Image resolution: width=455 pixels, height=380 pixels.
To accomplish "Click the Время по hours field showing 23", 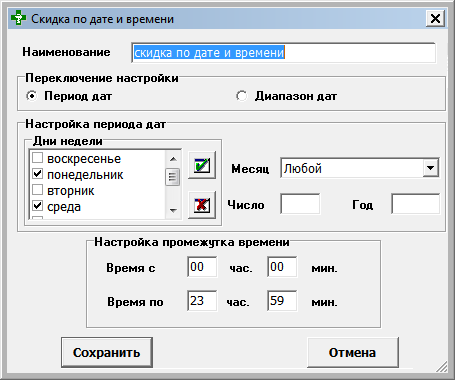I will (x=202, y=301).
